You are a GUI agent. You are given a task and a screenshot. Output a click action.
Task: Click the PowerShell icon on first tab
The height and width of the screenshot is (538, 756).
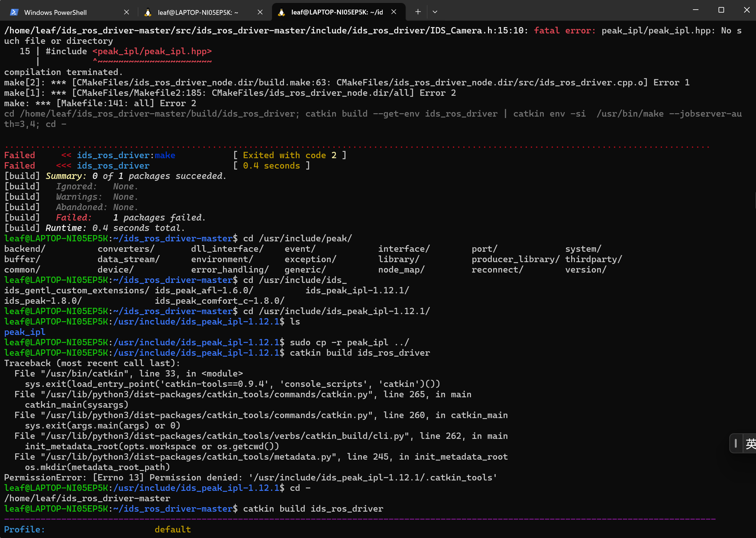(14, 12)
